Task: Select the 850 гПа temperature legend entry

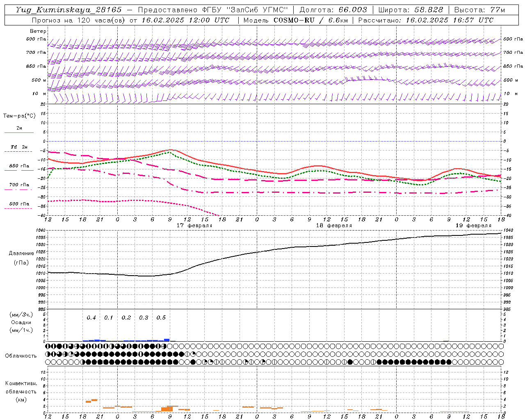Action: coord(19,167)
